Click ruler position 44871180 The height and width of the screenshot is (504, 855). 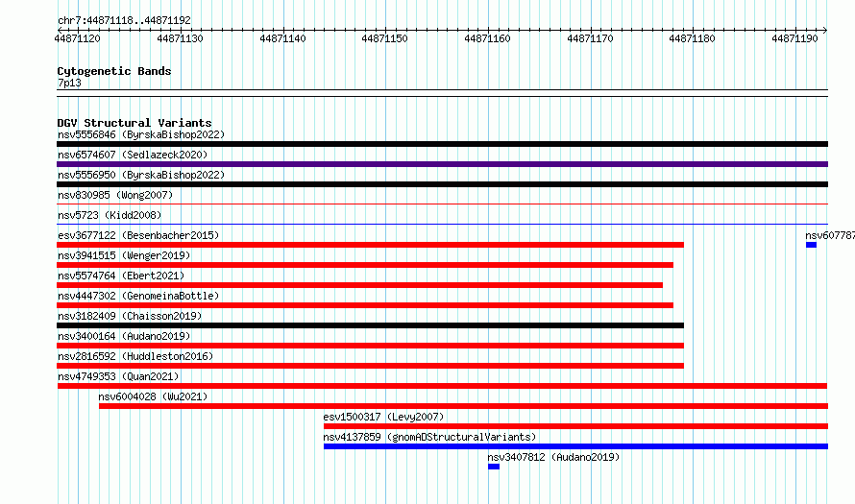pos(693,38)
